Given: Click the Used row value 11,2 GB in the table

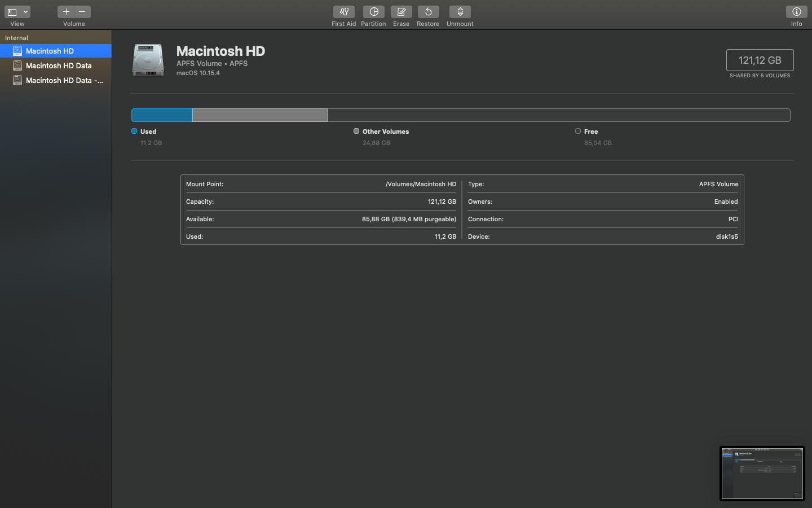Looking at the screenshot, I should [445, 237].
